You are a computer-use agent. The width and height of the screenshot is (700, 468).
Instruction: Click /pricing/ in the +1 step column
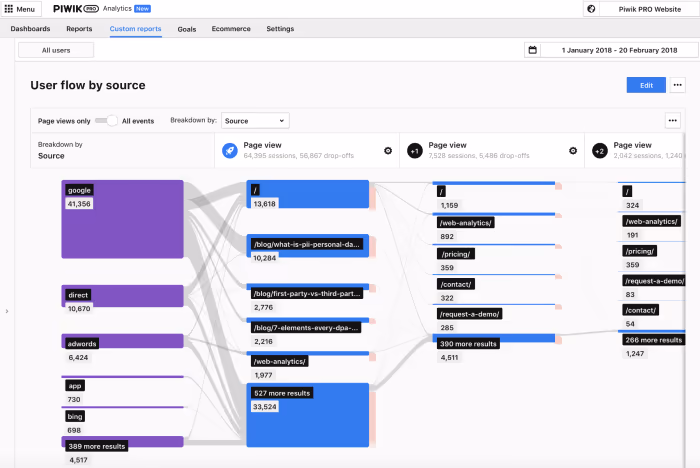455,254
